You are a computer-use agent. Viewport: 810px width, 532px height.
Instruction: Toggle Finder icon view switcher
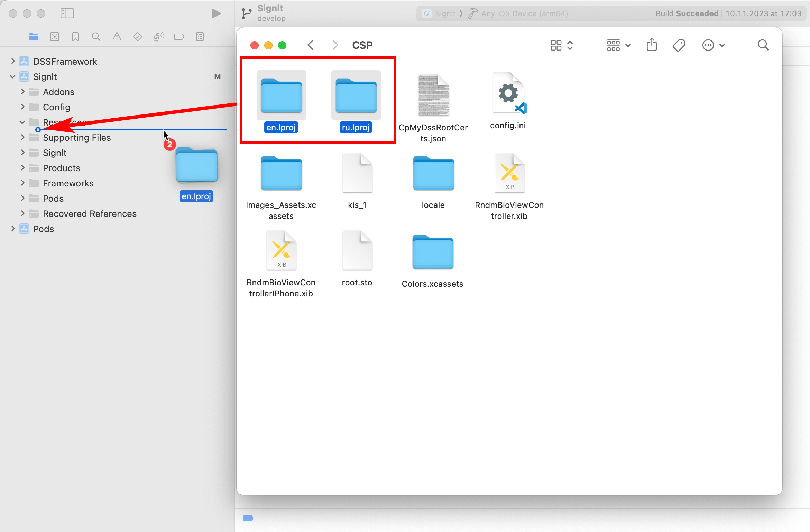coord(562,45)
